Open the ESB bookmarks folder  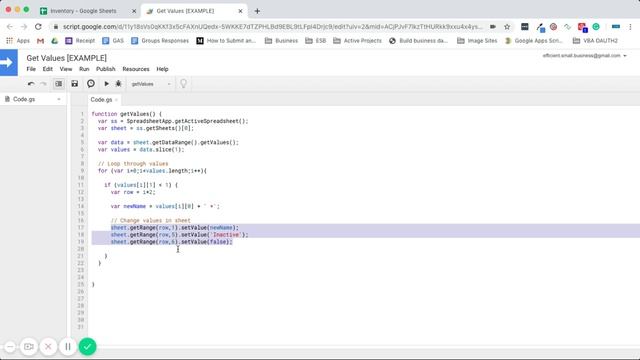316,40
